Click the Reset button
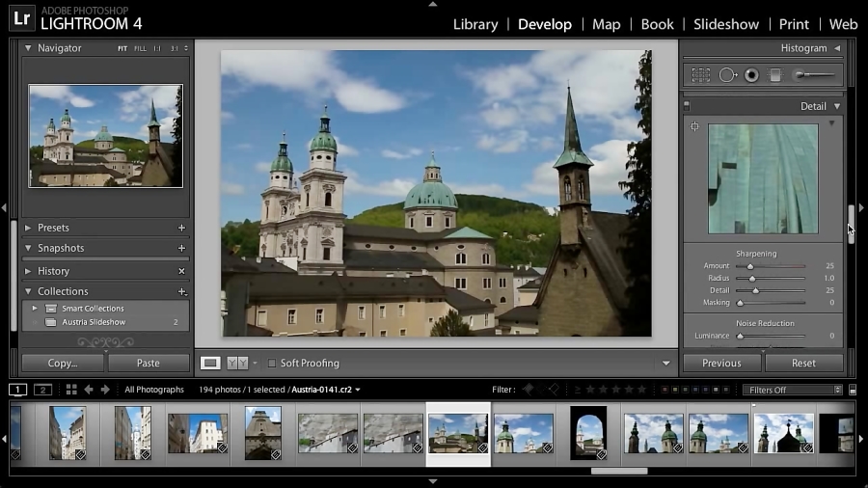Image resolution: width=868 pixels, height=488 pixels. (x=803, y=363)
